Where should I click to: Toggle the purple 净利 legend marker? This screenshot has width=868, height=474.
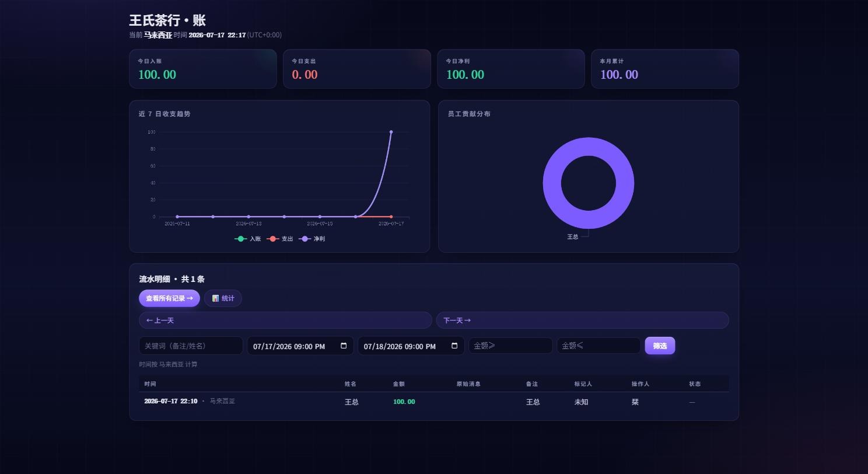click(304, 239)
